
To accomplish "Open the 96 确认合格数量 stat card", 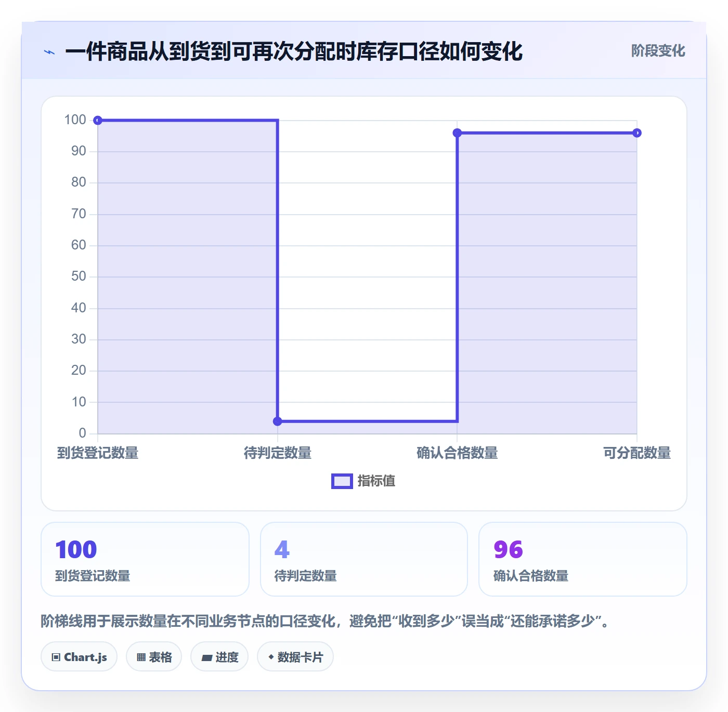I will [x=583, y=559].
